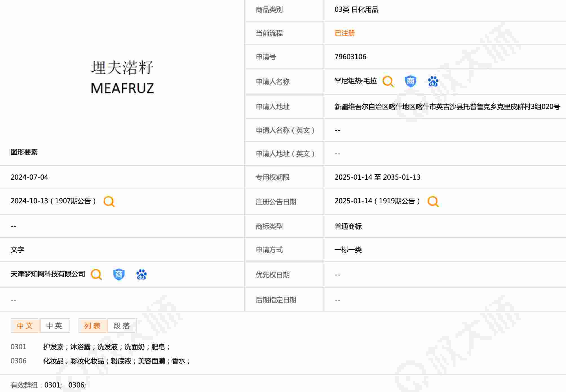Search agency 天津梦知网科技有限公司 with magnifier icon
Screen dimensions: 566x392
coord(96,274)
